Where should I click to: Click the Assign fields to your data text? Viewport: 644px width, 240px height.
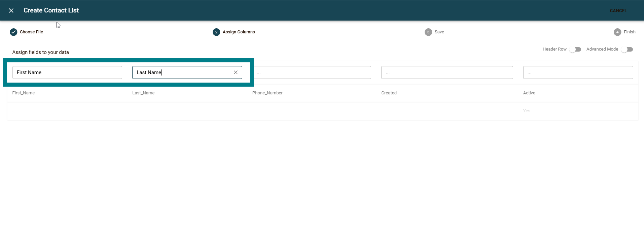point(40,52)
